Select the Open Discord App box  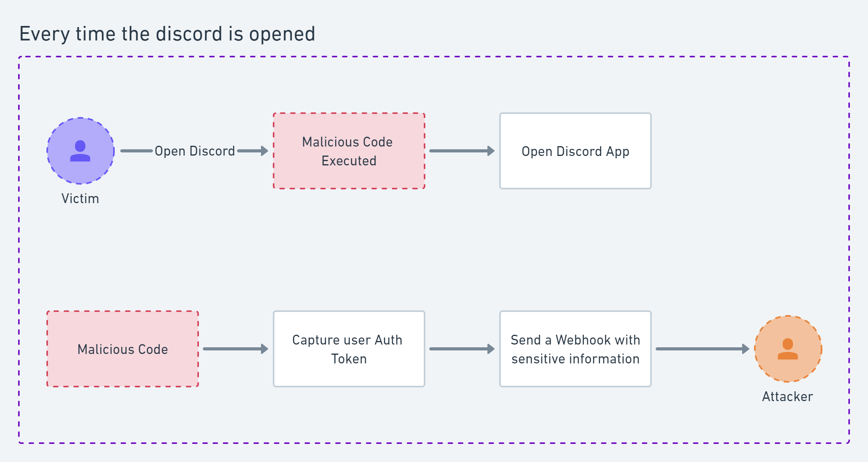576,151
